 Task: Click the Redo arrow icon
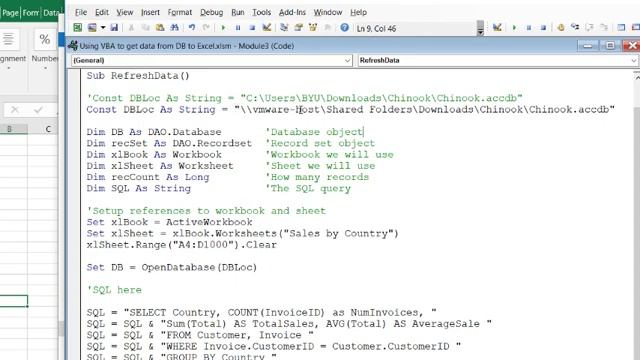tap(206, 28)
